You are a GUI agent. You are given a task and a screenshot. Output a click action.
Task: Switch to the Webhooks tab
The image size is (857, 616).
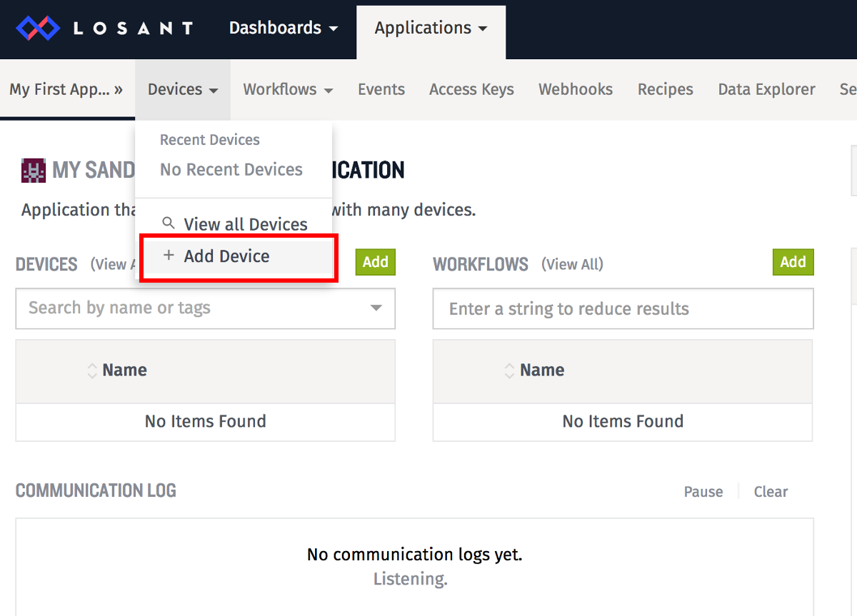(576, 89)
